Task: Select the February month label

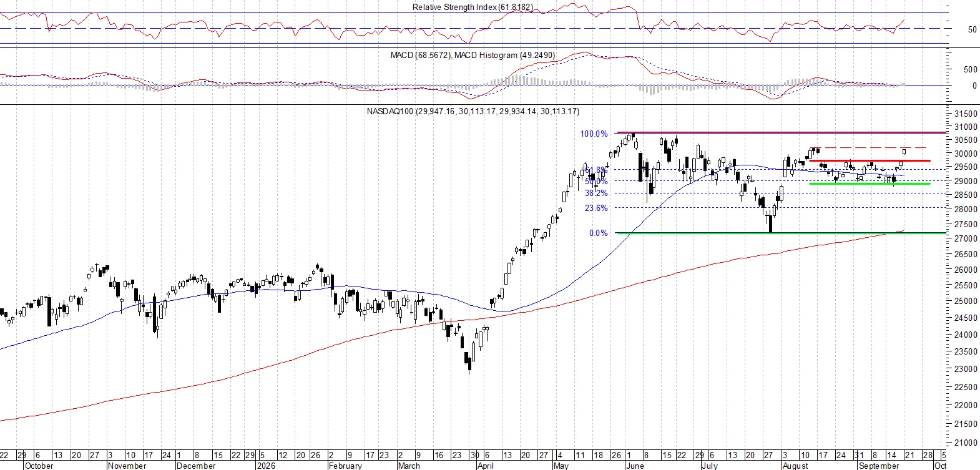Action: [x=345, y=466]
